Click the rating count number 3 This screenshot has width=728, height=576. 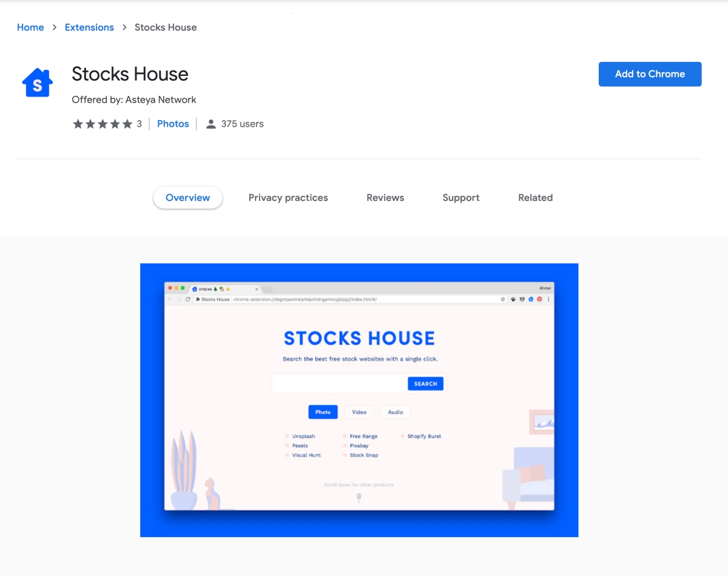coord(139,124)
